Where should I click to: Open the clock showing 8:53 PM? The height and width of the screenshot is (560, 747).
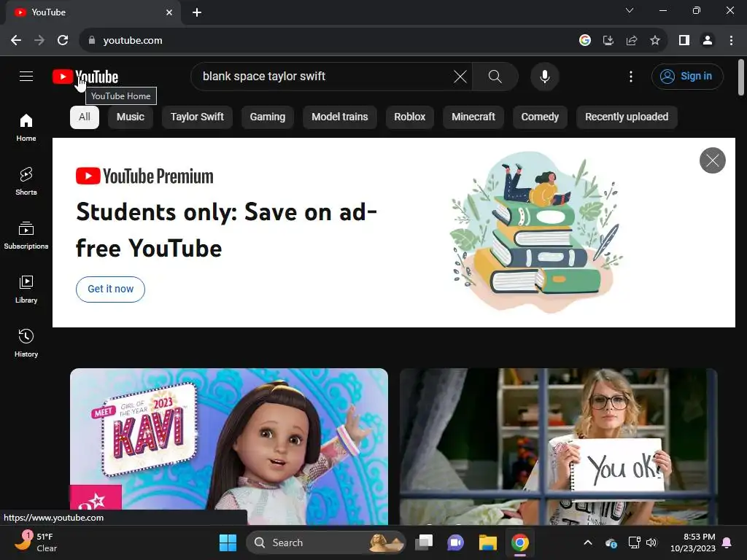pyautogui.click(x=693, y=542)
